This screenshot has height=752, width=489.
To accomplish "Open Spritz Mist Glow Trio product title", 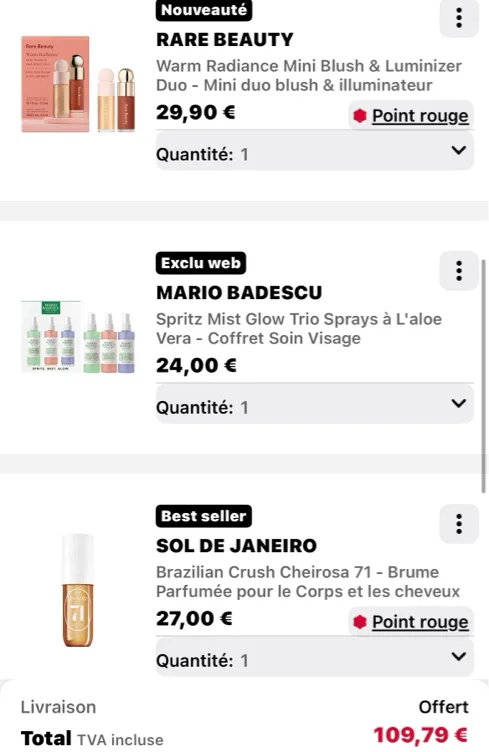I will click(x=299, y=329).
